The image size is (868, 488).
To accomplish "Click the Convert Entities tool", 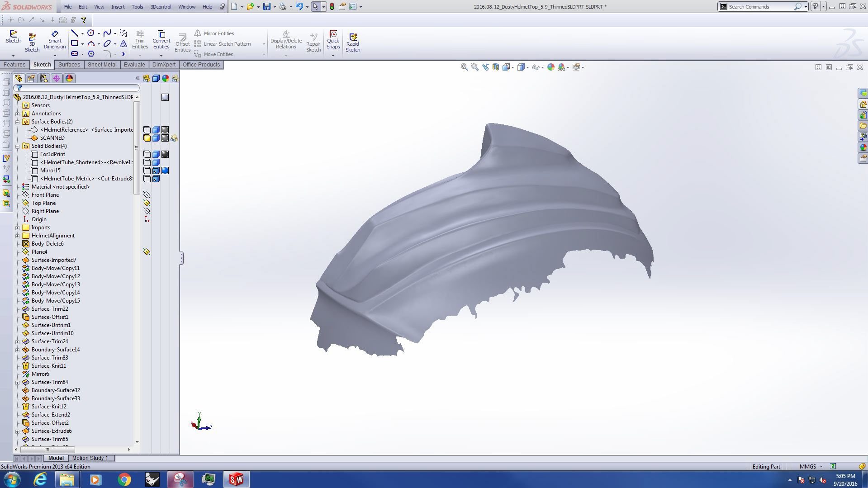I will [x=161, y=40].
